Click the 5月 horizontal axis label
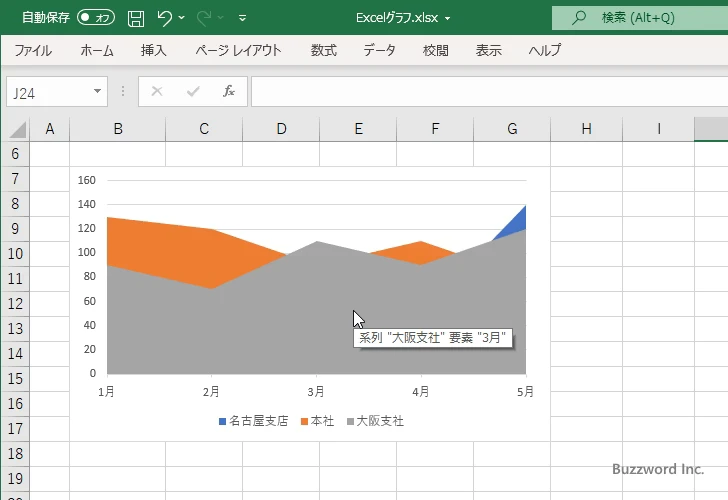The width and height of the screenshot is (728, 500). tap(525, 392)
